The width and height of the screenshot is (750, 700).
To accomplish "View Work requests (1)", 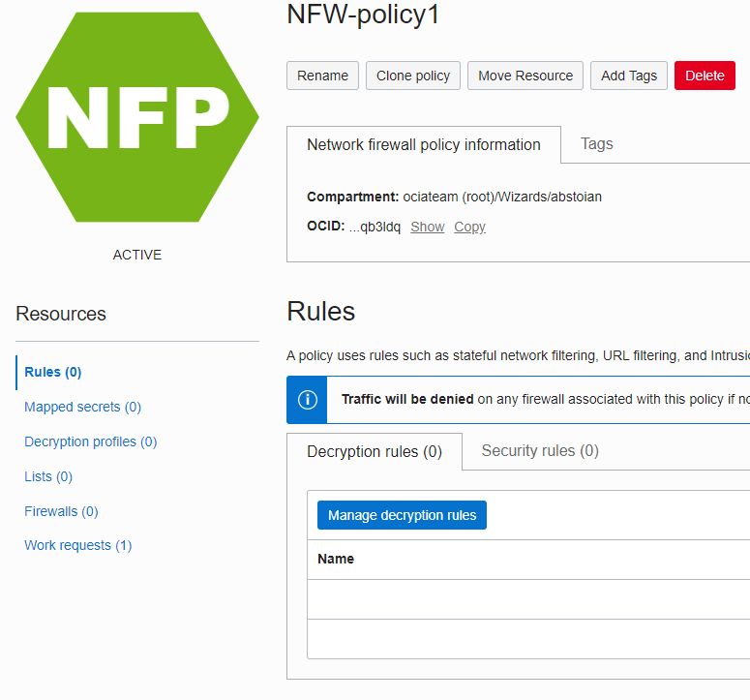I will click(x=78, y=545).
